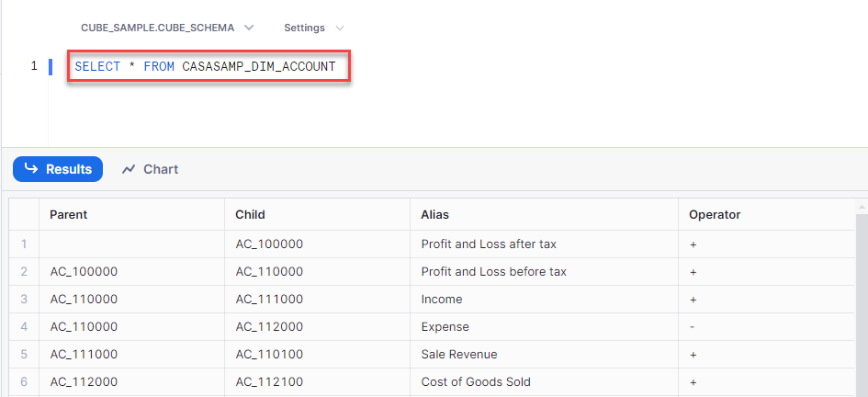
Task: Select the Profit and Loss before tax cell
Action: [493, 271]
